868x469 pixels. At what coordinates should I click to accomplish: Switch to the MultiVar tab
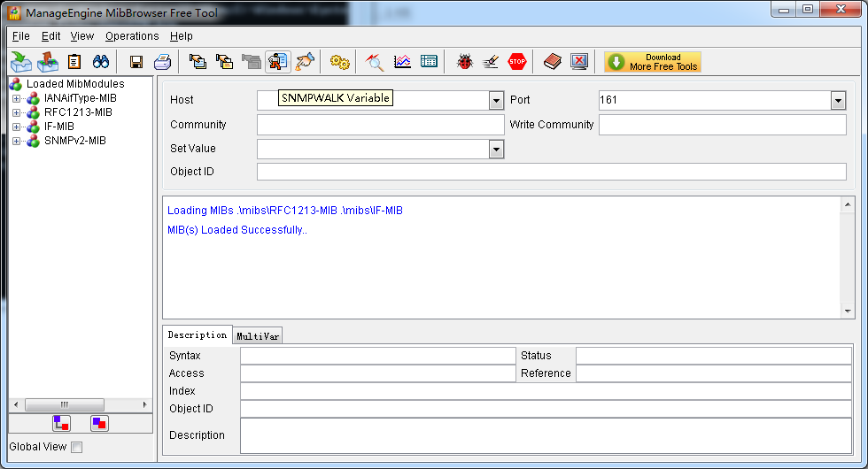(x=258, y=335)
